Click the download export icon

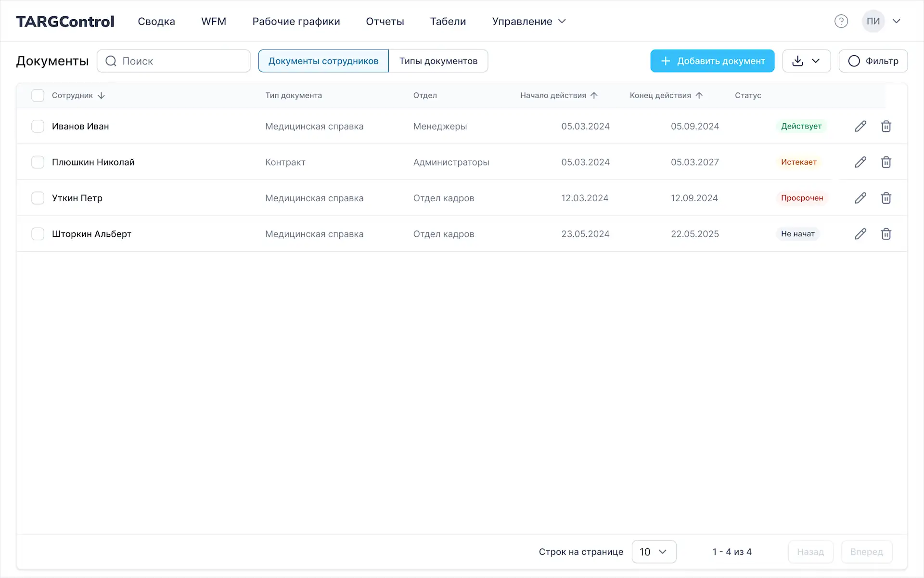coord(798,61)
